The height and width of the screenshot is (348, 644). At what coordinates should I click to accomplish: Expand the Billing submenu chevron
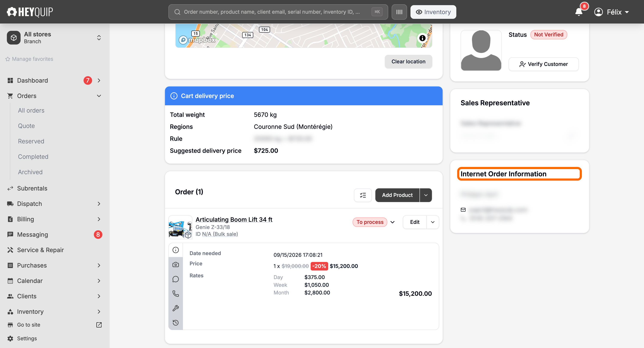tap(99, 219)
